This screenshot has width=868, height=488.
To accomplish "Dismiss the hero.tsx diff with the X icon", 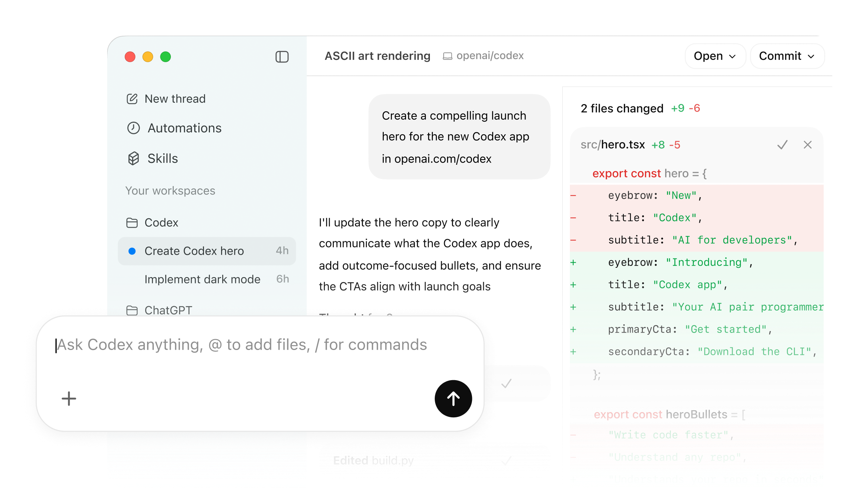I will click(808, 145).
